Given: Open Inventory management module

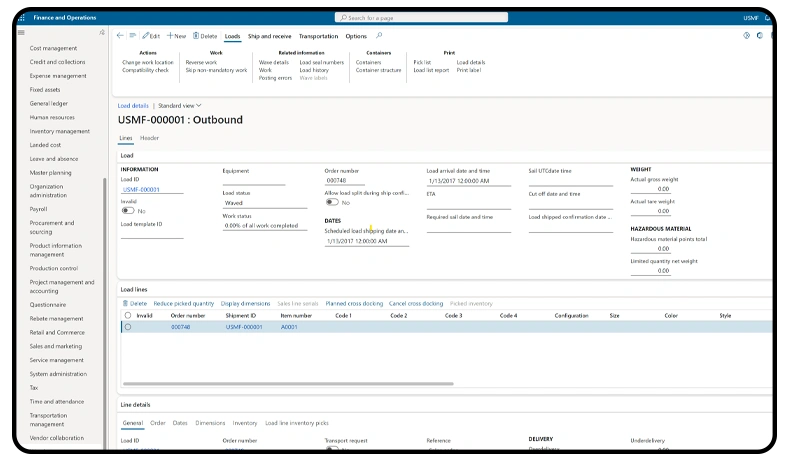Looking at the screenshot, I should [59, 131].
